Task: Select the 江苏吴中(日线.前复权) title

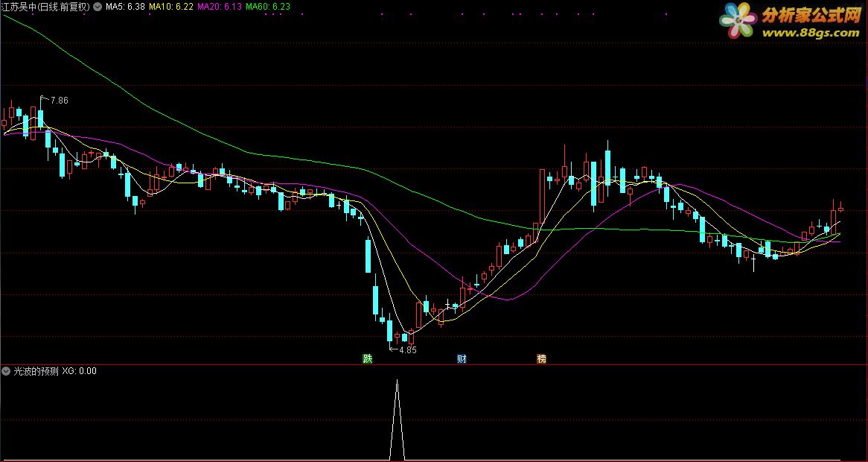Action: (46, 7)
